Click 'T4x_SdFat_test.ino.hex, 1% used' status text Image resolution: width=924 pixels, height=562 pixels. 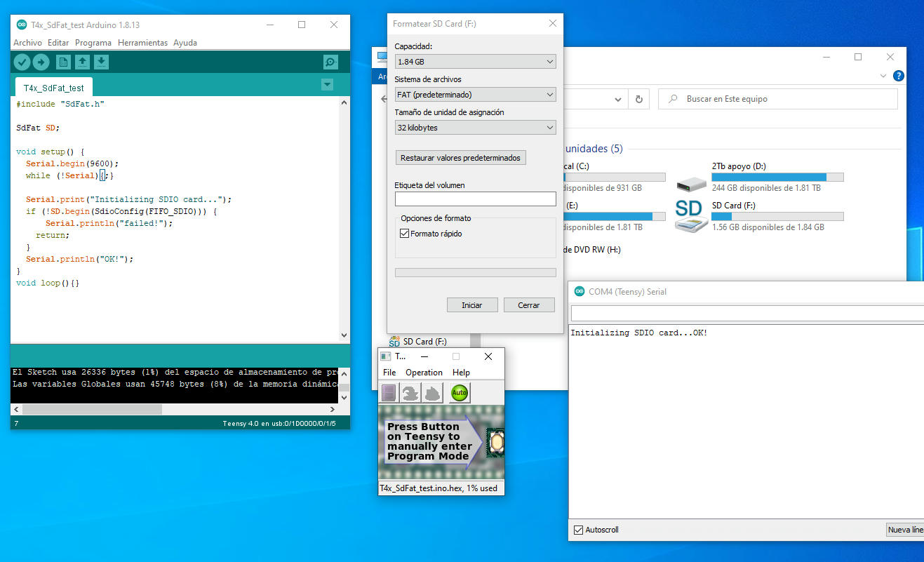click(438, 488)
